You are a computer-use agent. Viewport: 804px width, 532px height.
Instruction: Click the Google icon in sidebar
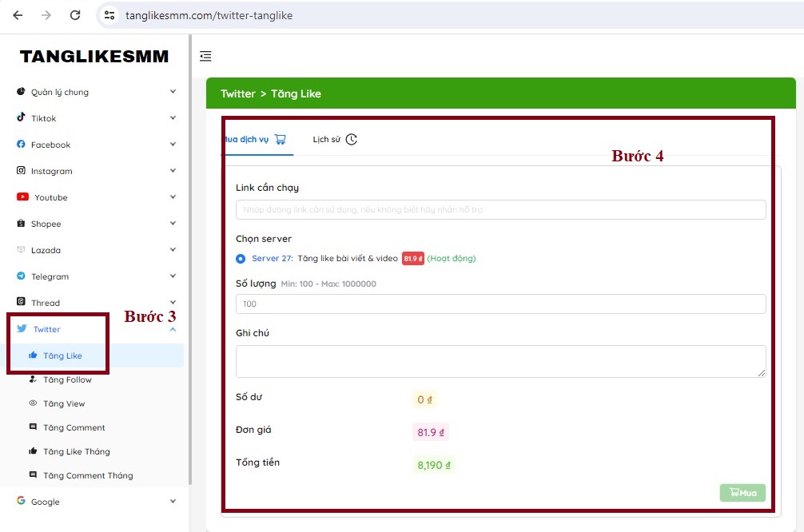coord(21,501)
